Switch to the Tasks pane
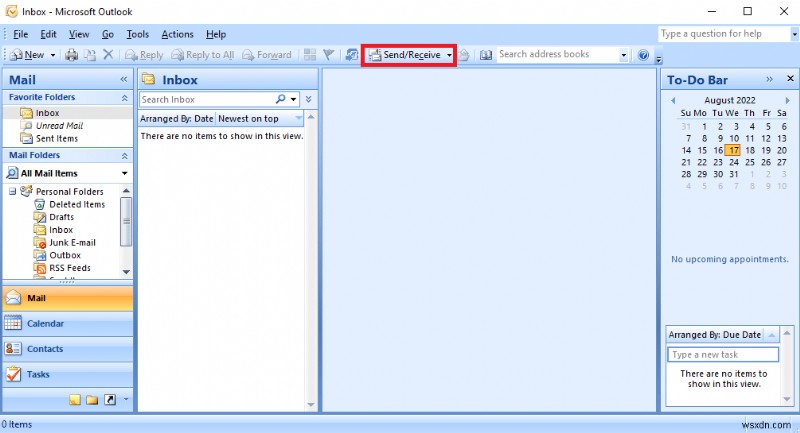The width and height of the screenshot is (800, 433). tap(67, 374)
